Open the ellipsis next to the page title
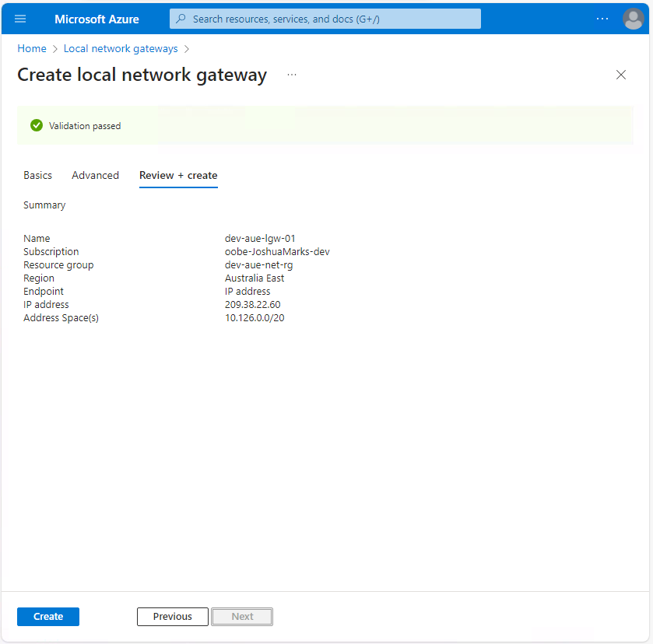Screen dimensions: 653x644 point(292,75)
